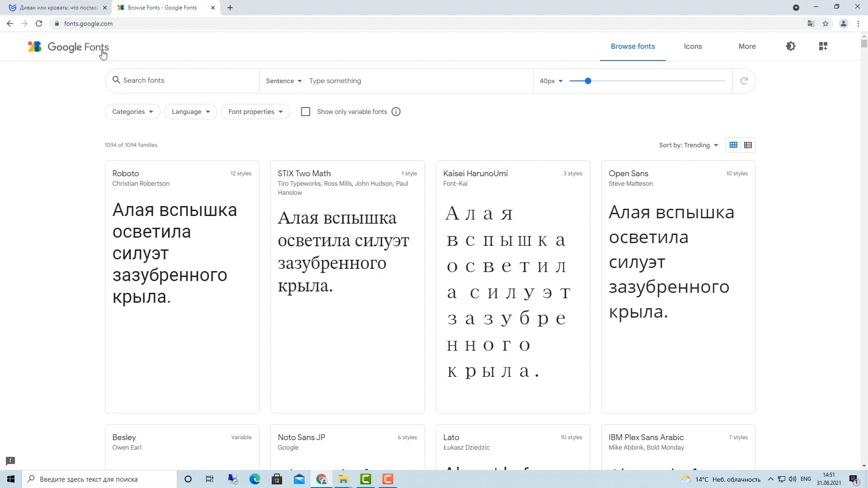
Task: Go back with browser back arrow
Action: click(x=10, y=23)
